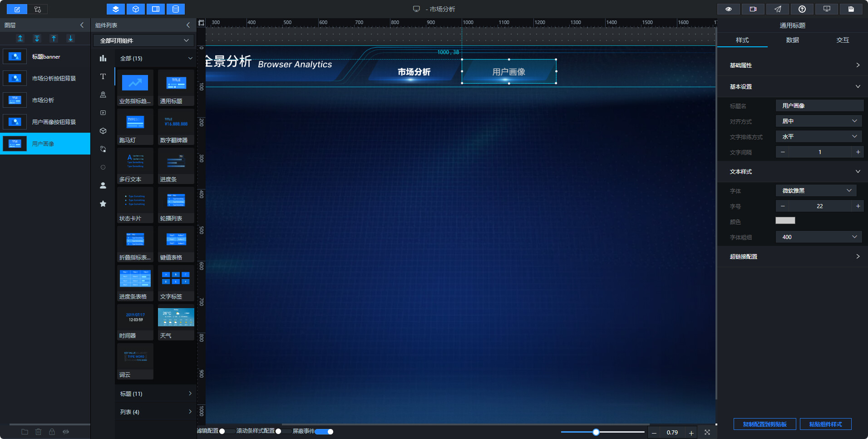Open the 对齐方式 dropdown showing 居中
The width and height of the screenshot is (868, 439).
(819, 121)
